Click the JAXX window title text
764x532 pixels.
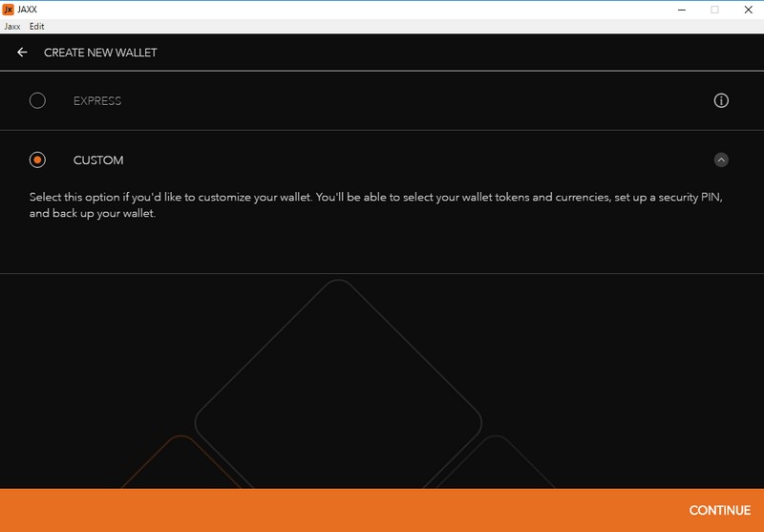(30, 9)
